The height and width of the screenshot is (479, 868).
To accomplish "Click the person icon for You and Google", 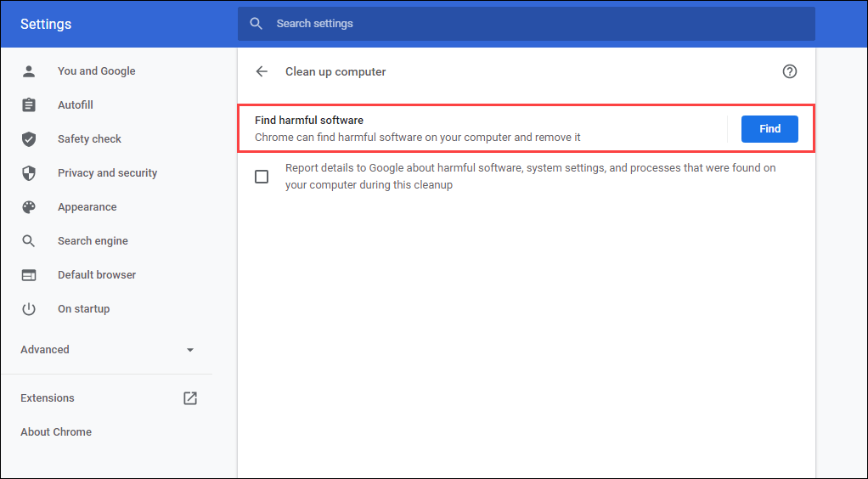I will tap(29, 71).
